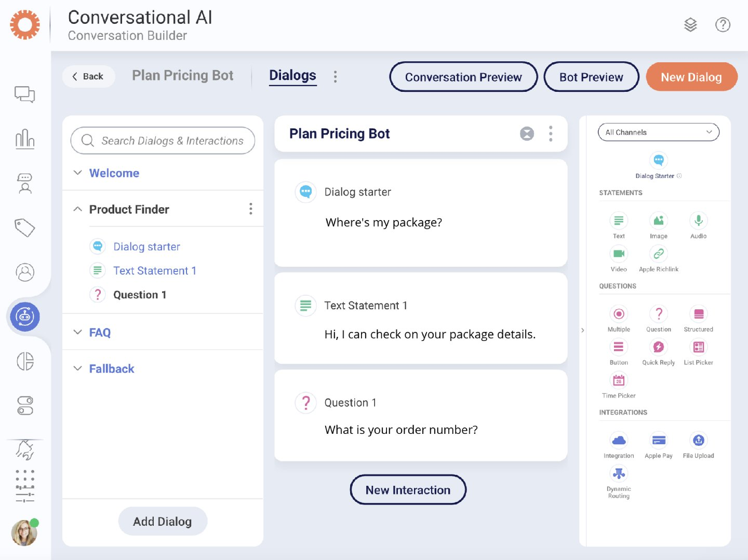
Task: Expand the FAQ section
Action: point(77,332)
